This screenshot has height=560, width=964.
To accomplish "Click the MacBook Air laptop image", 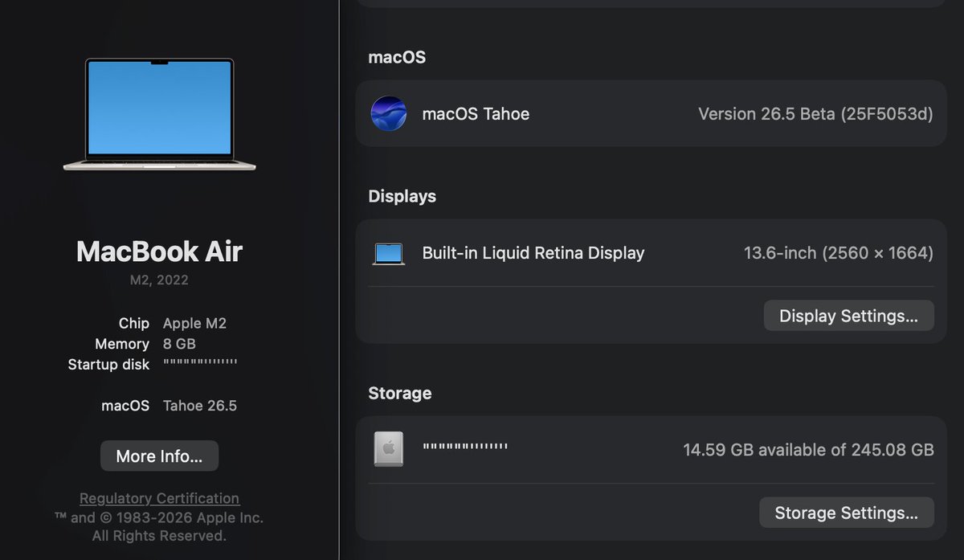I will (x=159, y=114).
